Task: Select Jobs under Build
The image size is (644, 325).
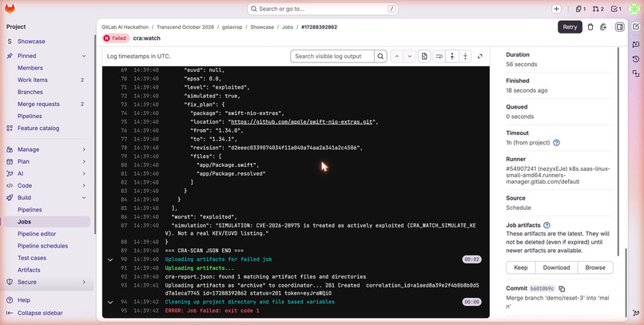Action: [x=47, y=222]
